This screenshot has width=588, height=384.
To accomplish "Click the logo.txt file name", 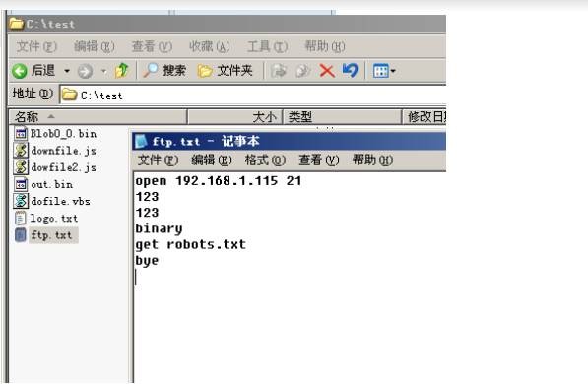I will tap(54, 219).
